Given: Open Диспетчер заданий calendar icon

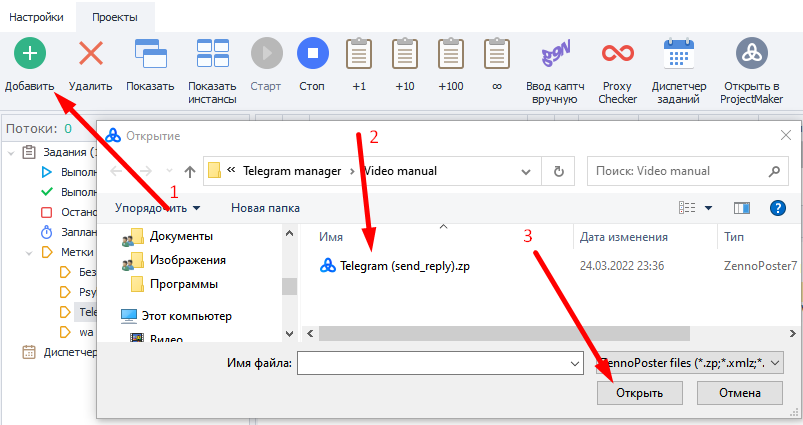Looking at the screenshot, I should pos(679,53).
